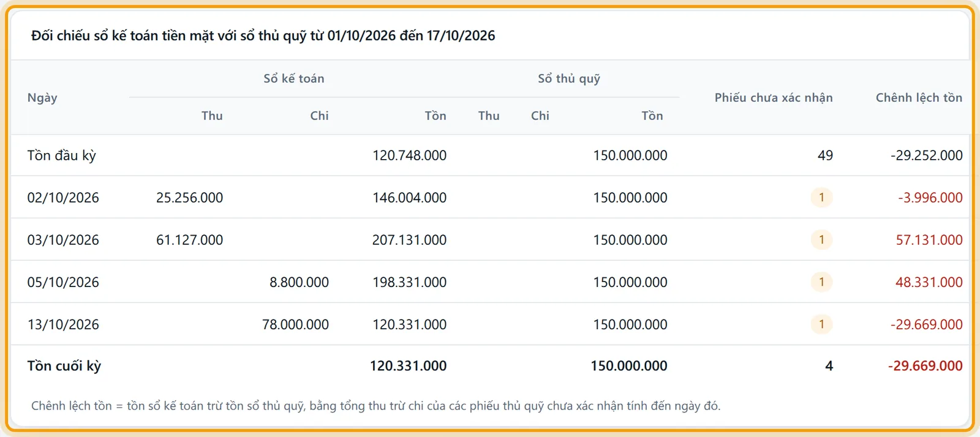Click the reconciliation title with the date range
The width and height of the screenshot is (980, 437).
[263, 35]
